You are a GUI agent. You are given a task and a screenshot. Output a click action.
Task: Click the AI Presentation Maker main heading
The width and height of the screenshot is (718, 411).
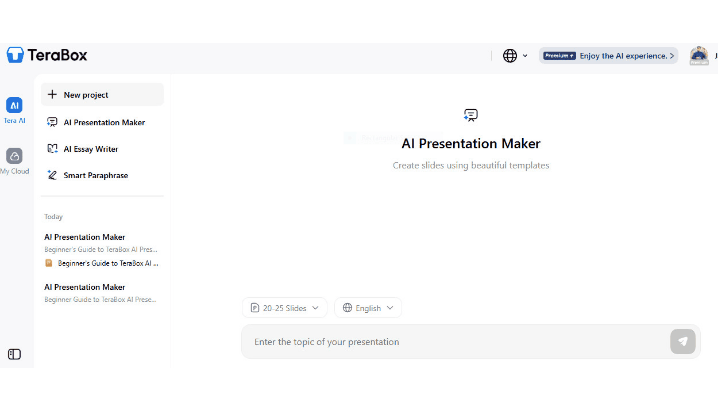click(x=471, y=143)
